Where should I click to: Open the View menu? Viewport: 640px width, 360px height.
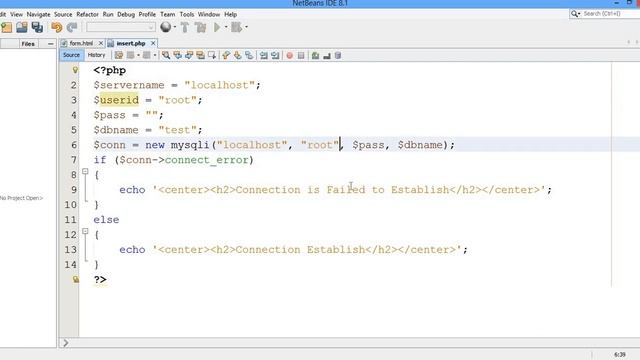16,14
